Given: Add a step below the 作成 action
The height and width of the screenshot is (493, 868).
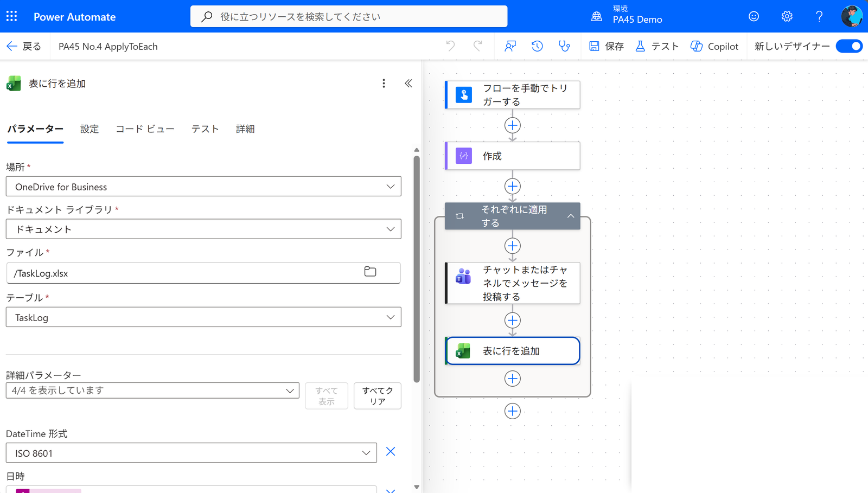Looking at the screenshot, I should 513,186.
